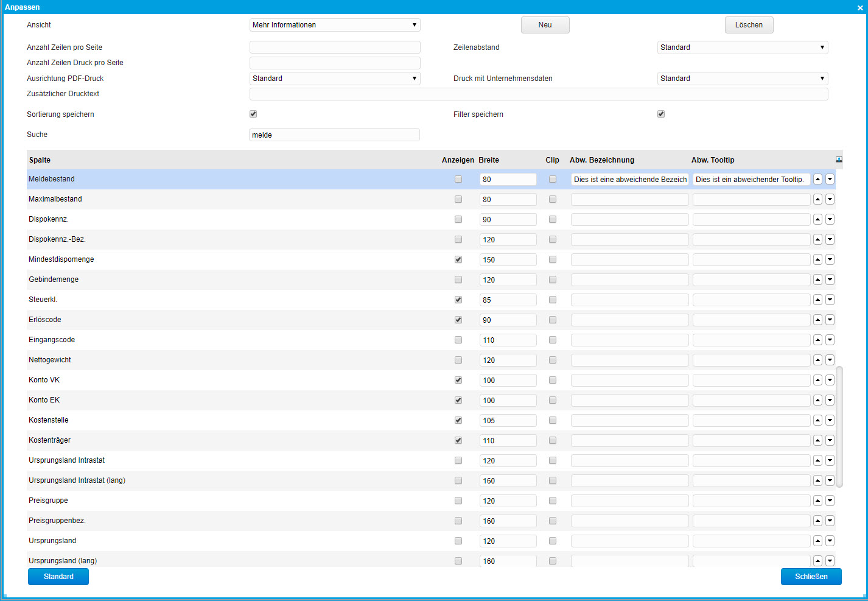
Task: Open the Ausrichtung PDF-Druck dropdown
Action: coord(335,79)
